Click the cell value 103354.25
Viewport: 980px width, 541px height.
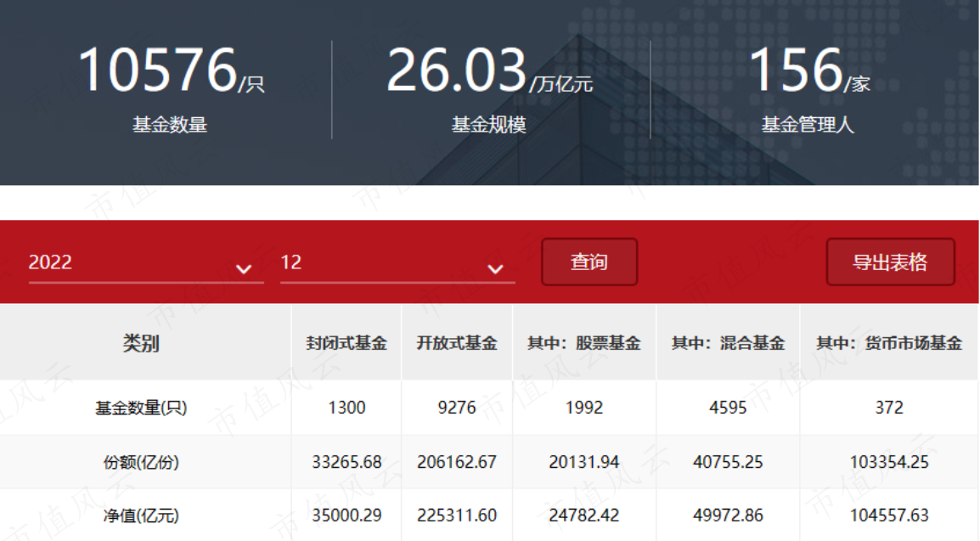coord(889,462)
